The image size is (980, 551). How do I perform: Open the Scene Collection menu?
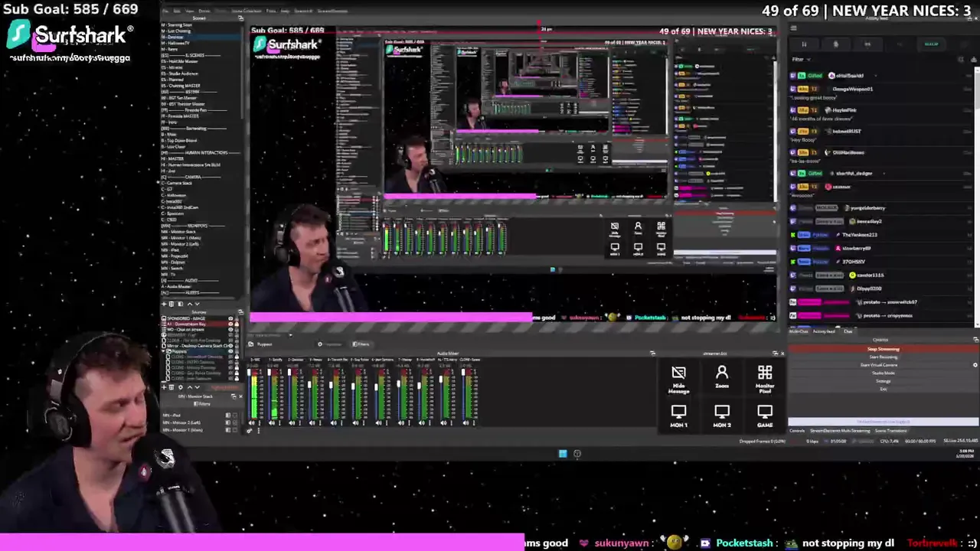click(x=247, y=11)
